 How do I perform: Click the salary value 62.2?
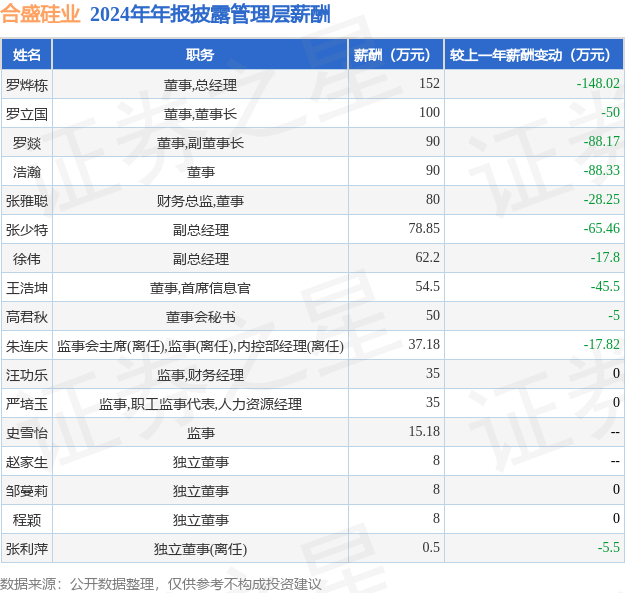[427, 257]
